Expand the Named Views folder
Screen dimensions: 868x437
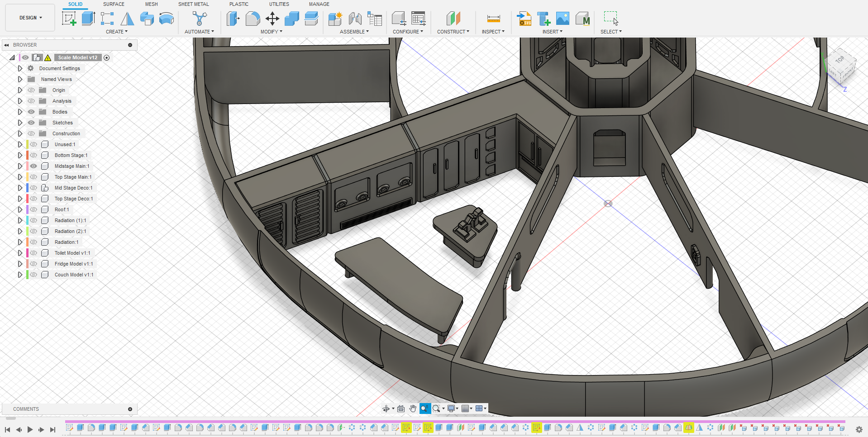point(20,79)
